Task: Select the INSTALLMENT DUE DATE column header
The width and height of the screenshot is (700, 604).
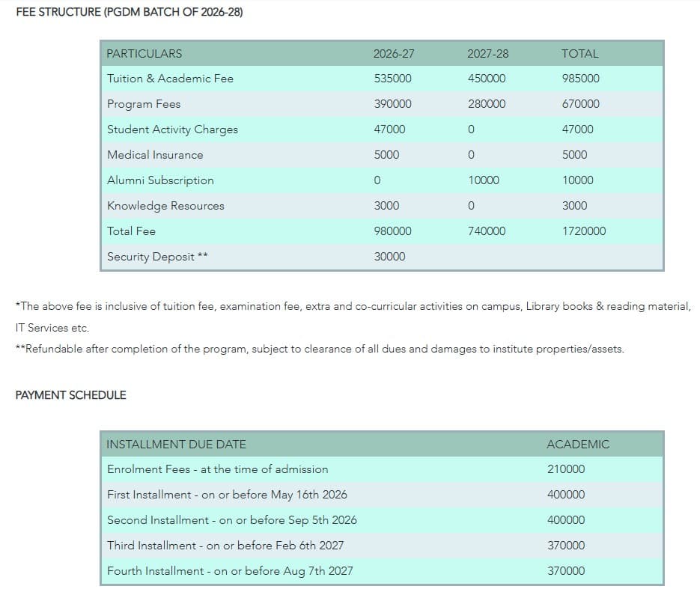Action: tap(176, 445)
